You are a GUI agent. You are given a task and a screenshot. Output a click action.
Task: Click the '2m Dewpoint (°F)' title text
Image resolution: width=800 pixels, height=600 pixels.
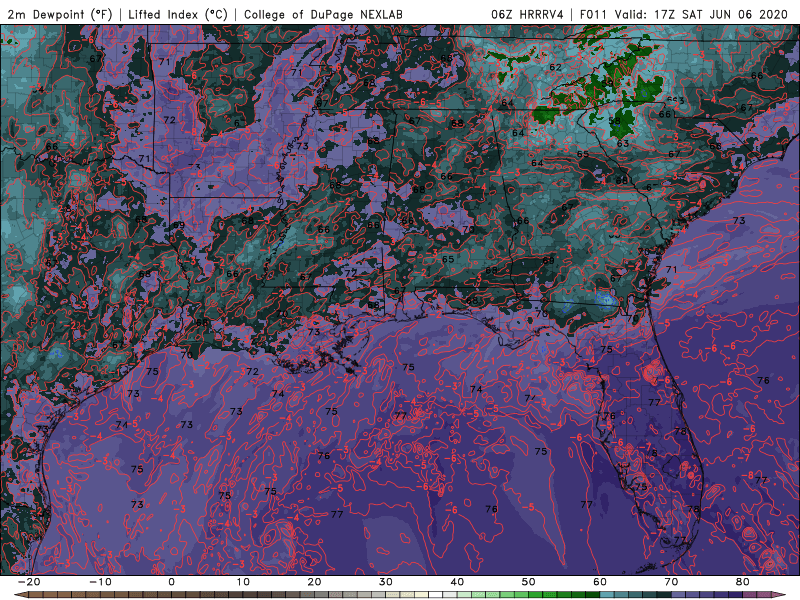[x=60, y=14]
